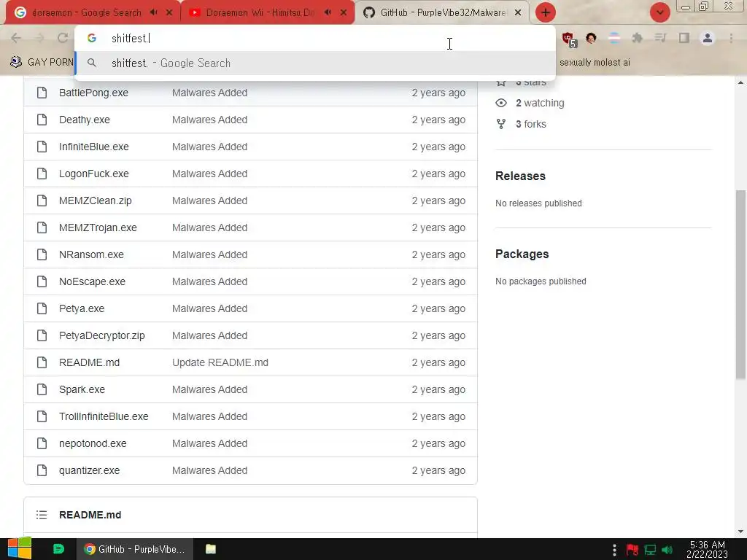Open the Releases heading link

pos(520,176)
